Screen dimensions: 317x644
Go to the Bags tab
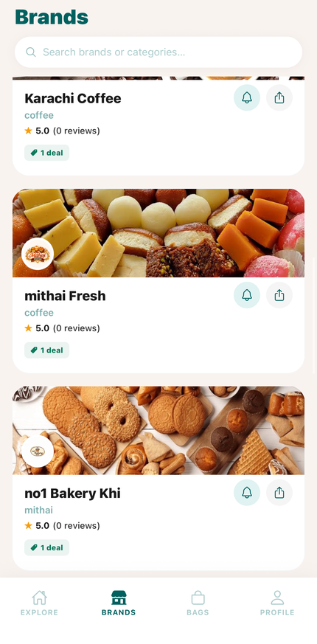coord(198,603)
